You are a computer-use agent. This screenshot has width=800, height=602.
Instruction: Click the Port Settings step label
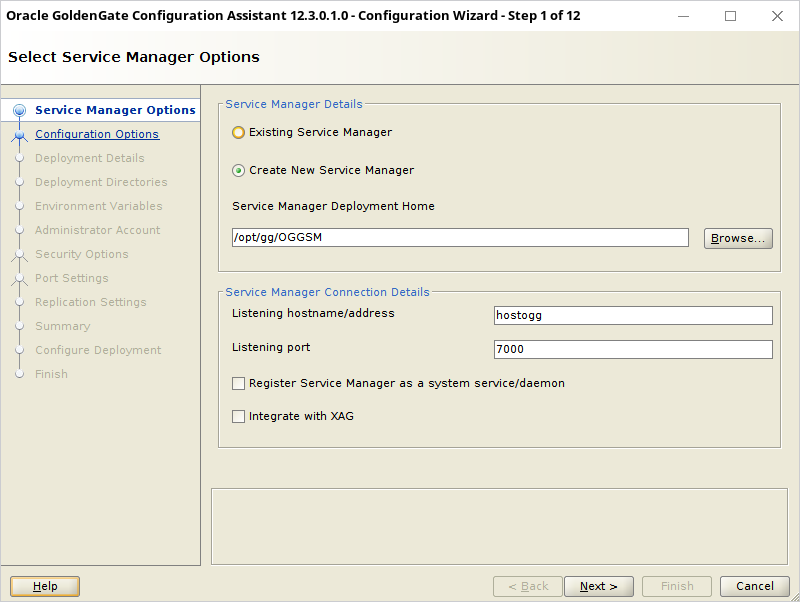[72, 278]
